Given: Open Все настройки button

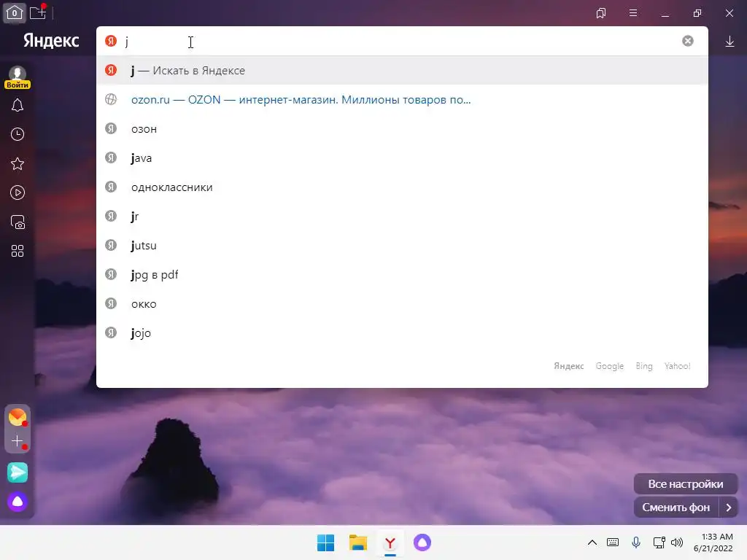Looking at the screenshot, I should (686, 484).
